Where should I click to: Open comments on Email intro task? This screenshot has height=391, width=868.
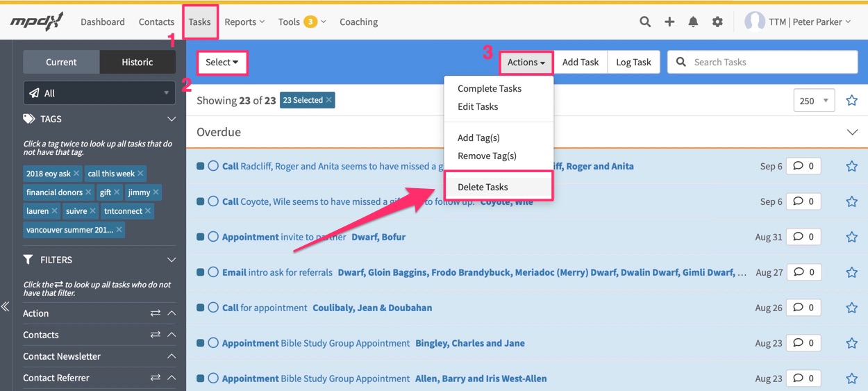(803, 272)
